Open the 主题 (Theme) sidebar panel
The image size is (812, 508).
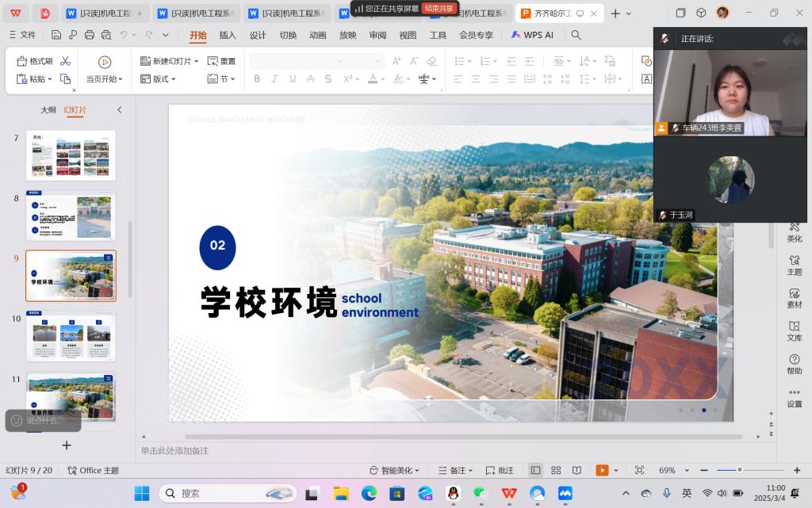[794, 265]
